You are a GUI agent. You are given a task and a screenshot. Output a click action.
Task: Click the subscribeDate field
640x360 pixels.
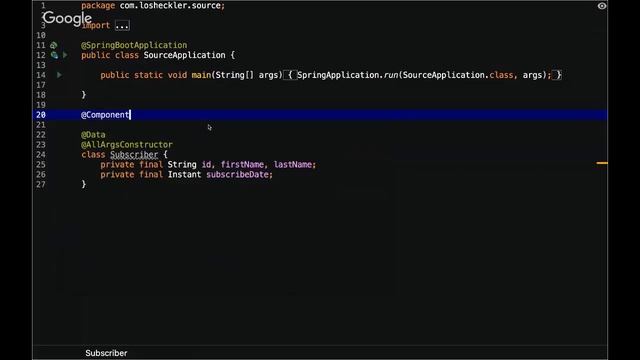tap(237, 175)
